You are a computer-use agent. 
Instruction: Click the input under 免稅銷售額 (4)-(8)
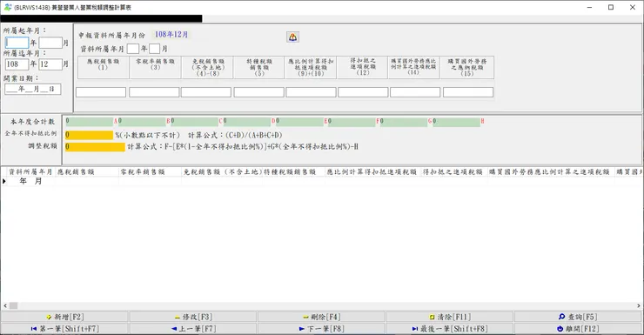[206, 92]
